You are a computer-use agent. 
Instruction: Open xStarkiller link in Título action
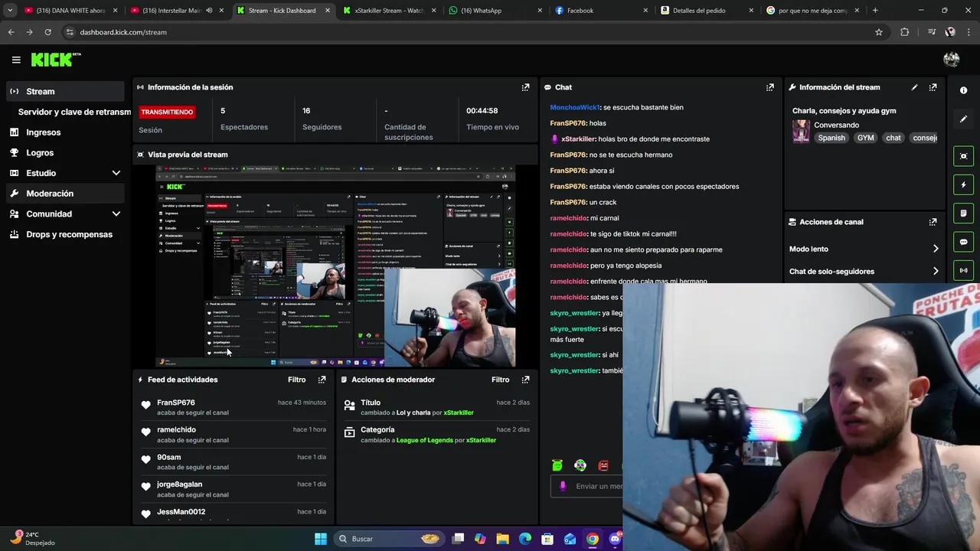[459, 412]
